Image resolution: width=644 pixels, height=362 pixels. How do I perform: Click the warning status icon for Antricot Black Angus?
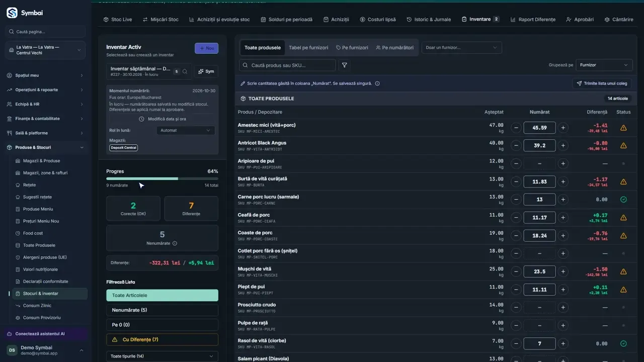point(623,146)
